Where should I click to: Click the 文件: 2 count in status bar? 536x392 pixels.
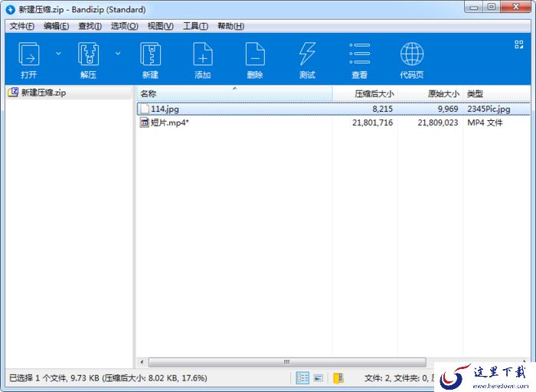coord(377,378)
